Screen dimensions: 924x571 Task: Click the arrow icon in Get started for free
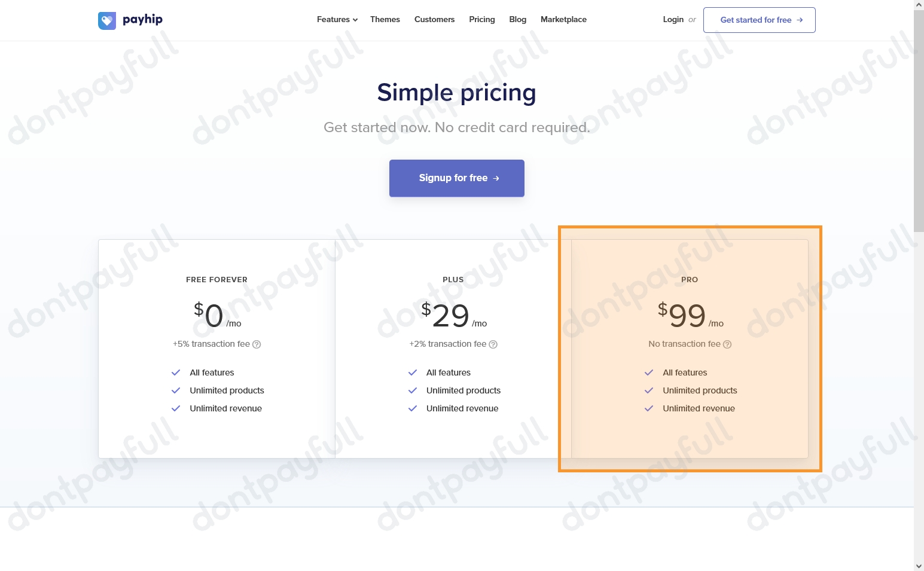coord(800,20)
